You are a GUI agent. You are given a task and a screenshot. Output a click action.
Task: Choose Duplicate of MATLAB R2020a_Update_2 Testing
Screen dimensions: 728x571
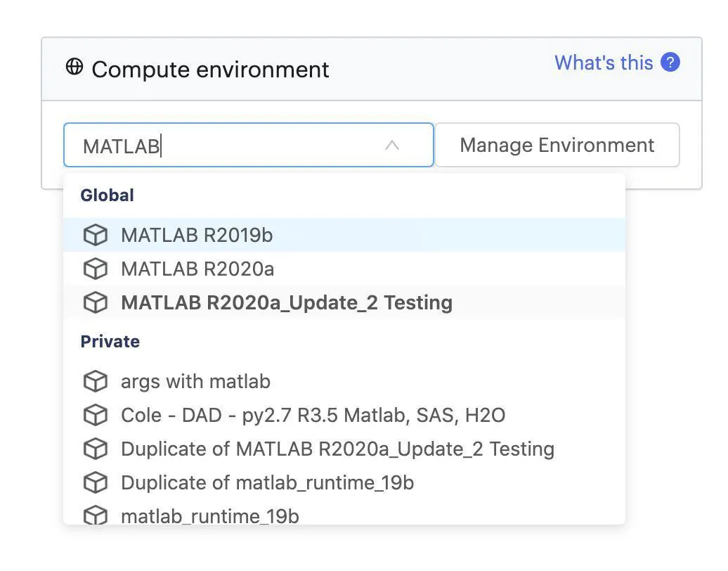[337, 449]
